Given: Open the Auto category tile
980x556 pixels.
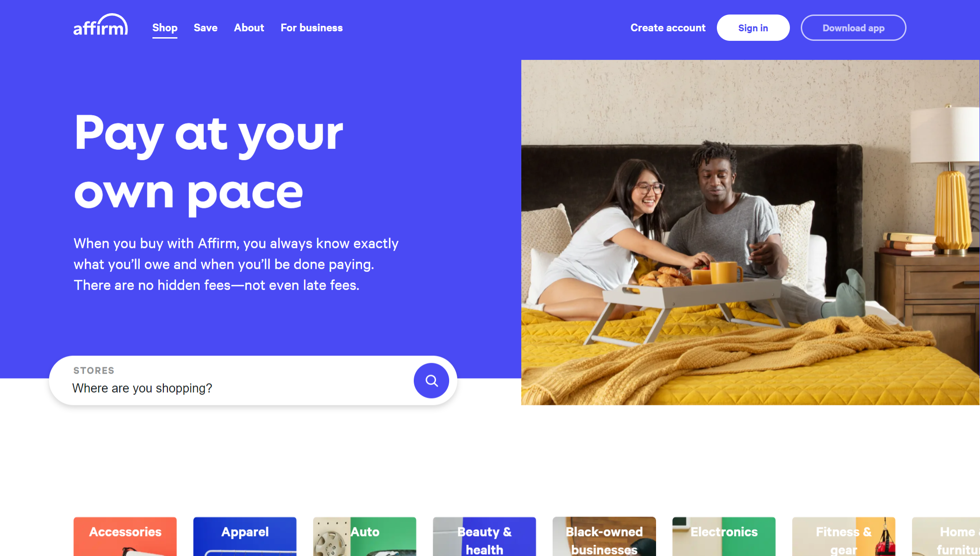Looking at the screenshot, I should (365, 536).
